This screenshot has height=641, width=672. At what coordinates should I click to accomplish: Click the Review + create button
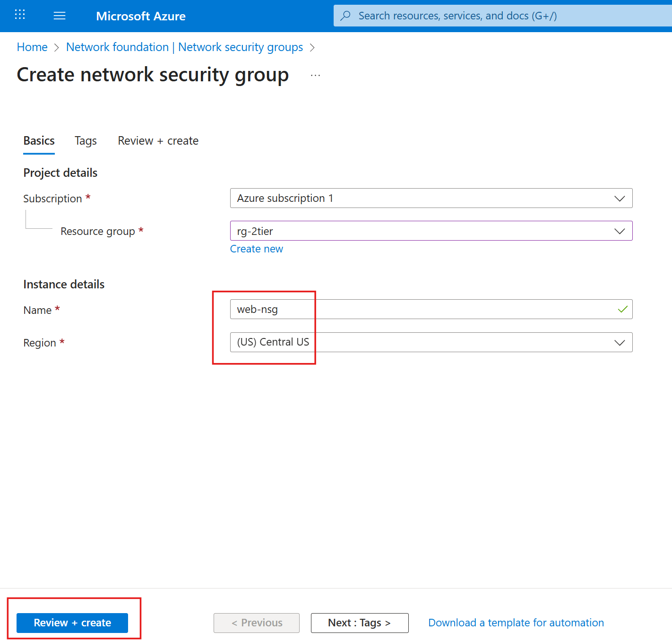point(72,623)
